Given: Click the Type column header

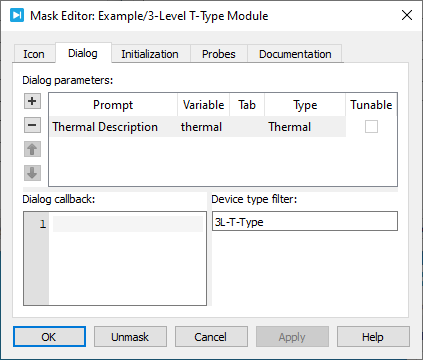Looking at the screenshot, I should (305, 105).
